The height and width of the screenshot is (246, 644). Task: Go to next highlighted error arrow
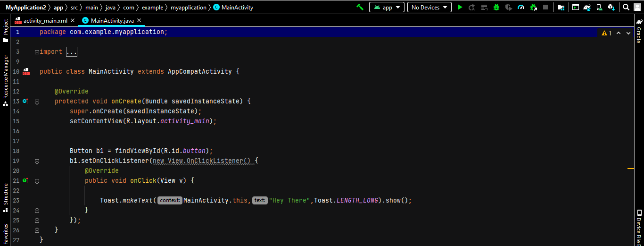tap(629, 33)
